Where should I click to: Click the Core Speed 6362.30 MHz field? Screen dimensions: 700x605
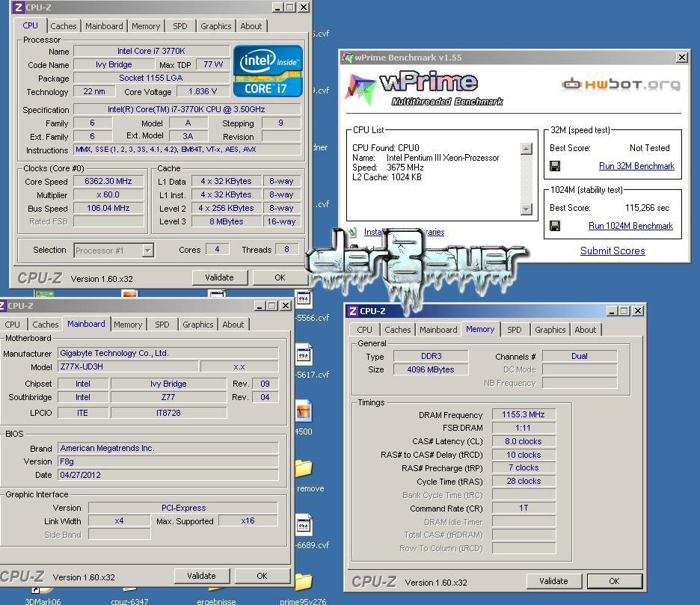point(108,181)
